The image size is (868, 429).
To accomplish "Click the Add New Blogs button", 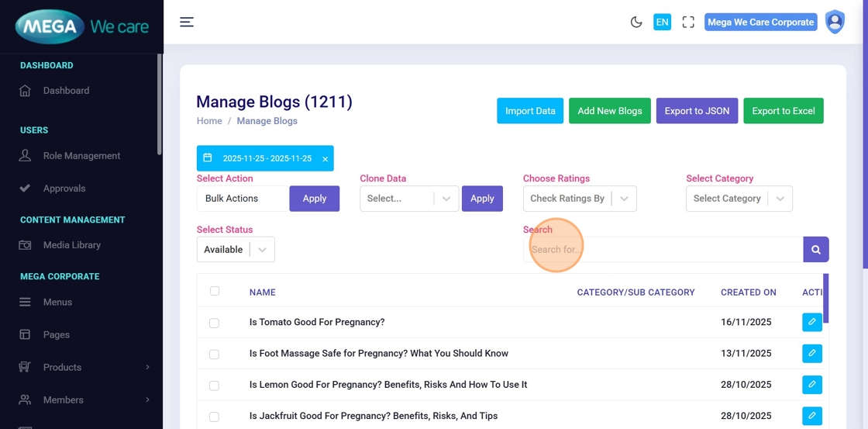I will coord(609,111).
